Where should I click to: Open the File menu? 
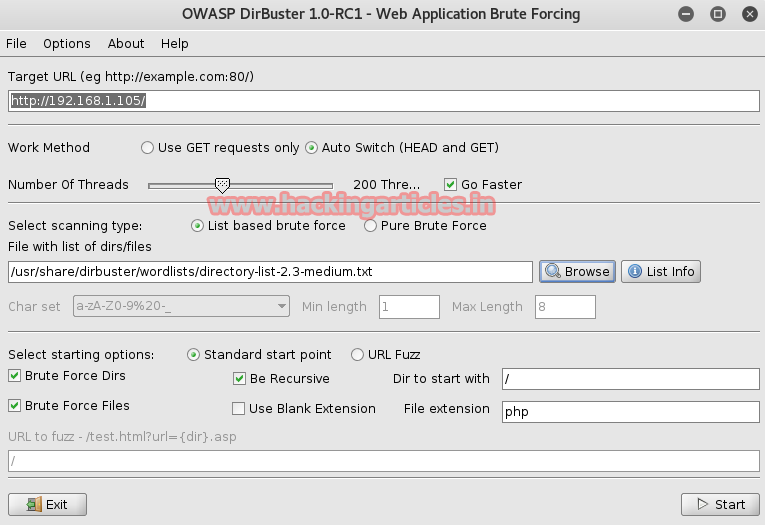(x=16, y=43)
